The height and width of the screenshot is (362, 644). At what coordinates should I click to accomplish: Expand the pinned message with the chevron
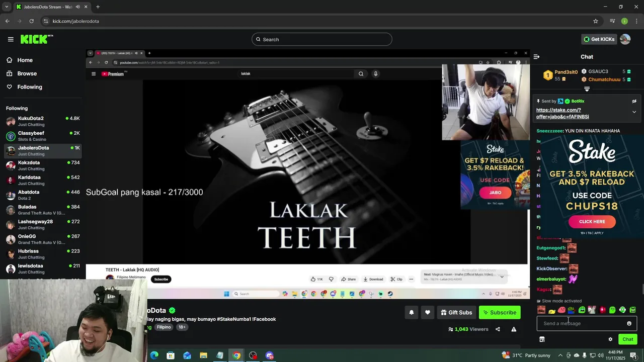tap(634, 112)
